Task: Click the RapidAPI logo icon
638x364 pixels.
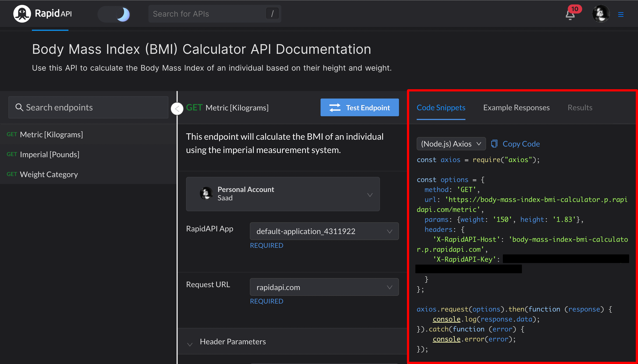Action: tap(22, 14)
